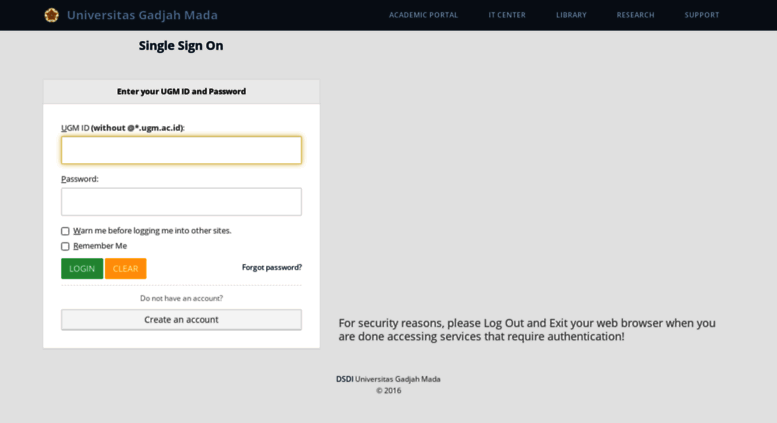Click the Warn me checkbox label text
Viewport: 777px width, 423px height.
pos(152,231)
